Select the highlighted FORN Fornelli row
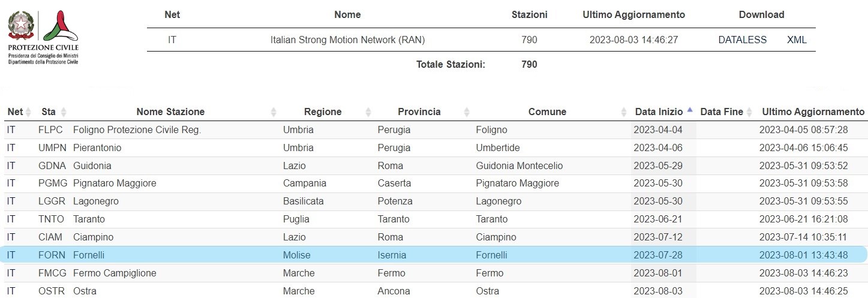Image resolution: width=868 pixels, height=298 pixels. point(435,255)
